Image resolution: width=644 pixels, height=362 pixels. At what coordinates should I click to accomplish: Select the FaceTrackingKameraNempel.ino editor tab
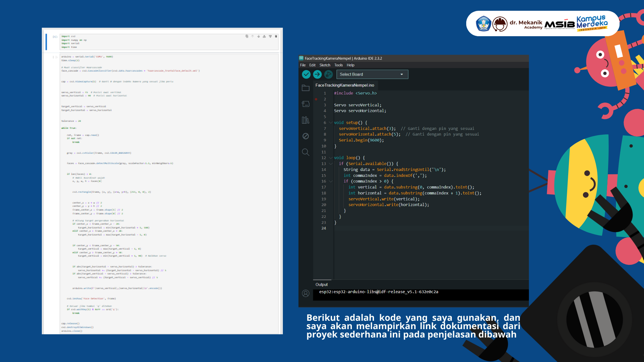tap(344, 85)
